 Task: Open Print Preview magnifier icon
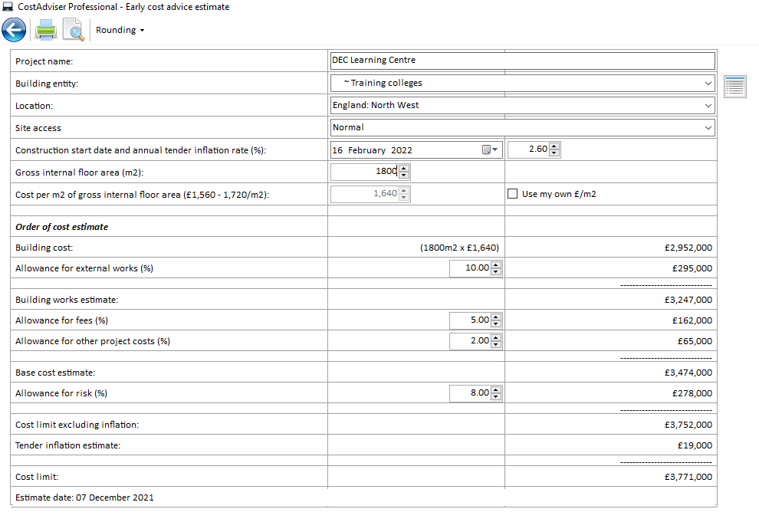pos(74,30)
